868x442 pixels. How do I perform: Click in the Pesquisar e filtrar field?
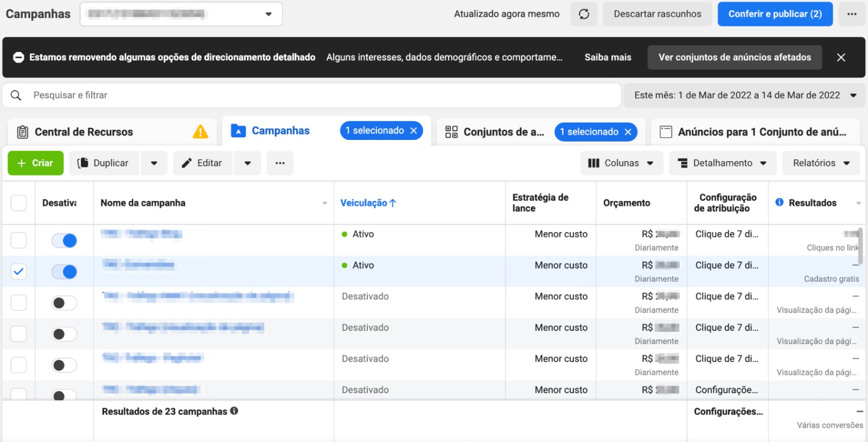(x=320, y=95)
